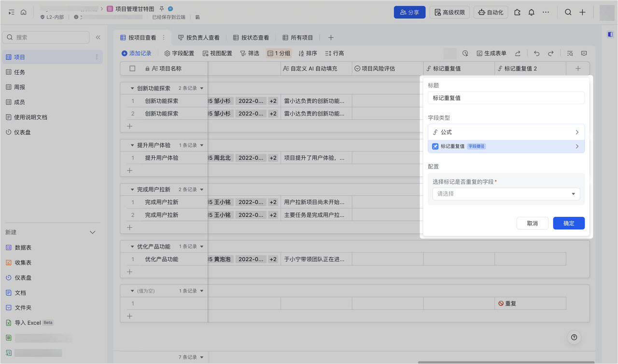
Task: Collapse the 创新功能探索 group
Action: click(x=132, y=88)
